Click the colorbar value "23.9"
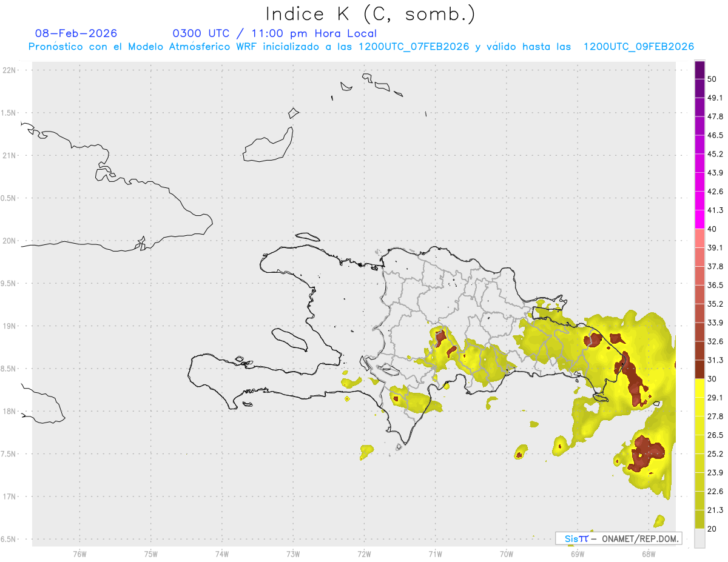This screenshot has width=728, height=562. click(715, 473)
